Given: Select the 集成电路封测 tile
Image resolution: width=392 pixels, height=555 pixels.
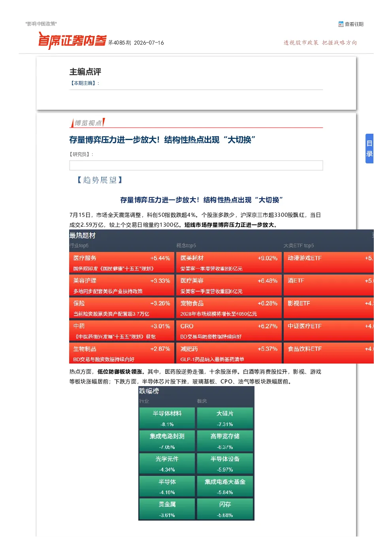Looking at the screenshot, I should (167, 441).
